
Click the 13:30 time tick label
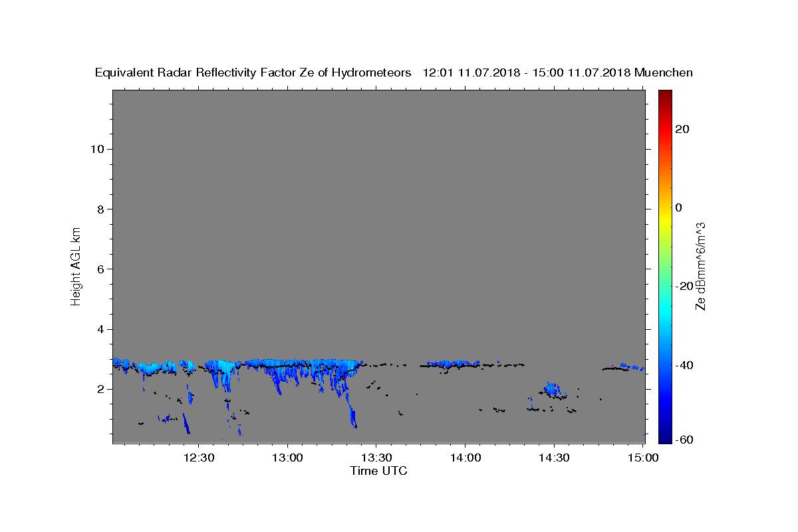[376, 458]
